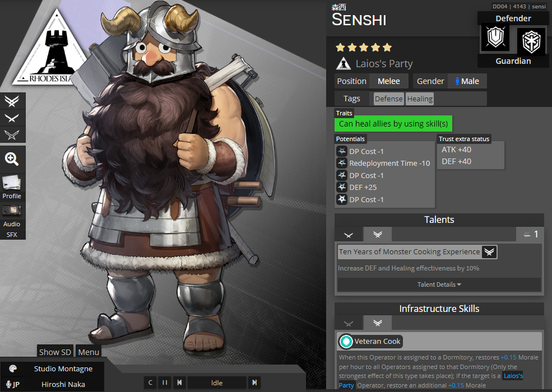Screen dimensions: 552x392
Task: Click the Ten Years of Monster Cooking Experience talent
Action: click(x=410, y=251)
